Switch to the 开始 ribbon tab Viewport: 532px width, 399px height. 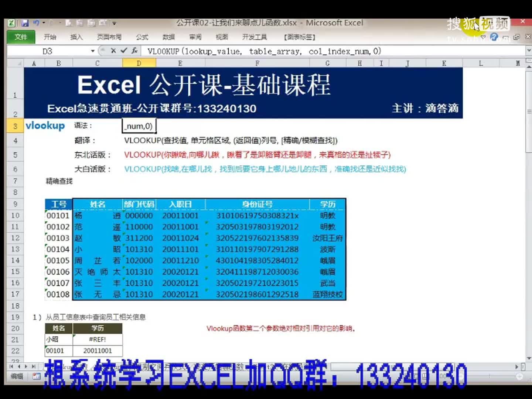(50, 37)
